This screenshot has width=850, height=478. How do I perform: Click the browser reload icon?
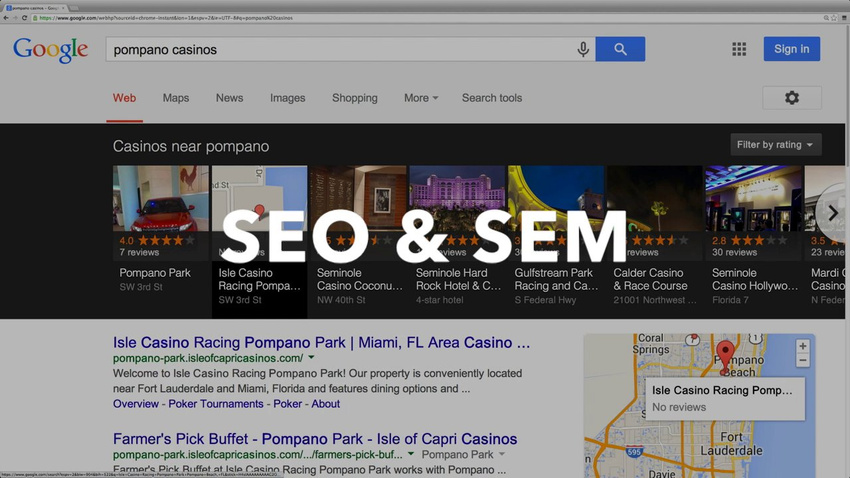tap(24, 18)
